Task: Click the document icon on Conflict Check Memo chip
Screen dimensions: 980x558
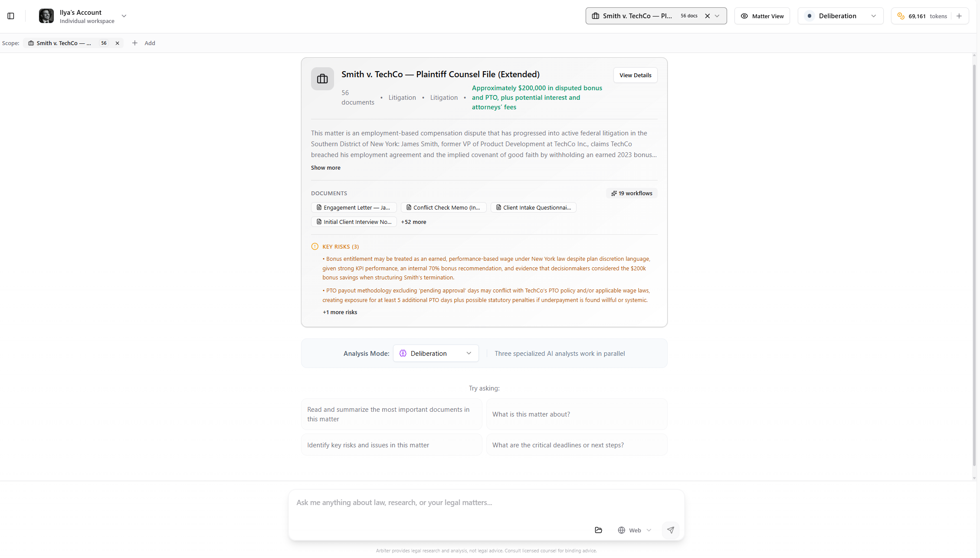Action: (408, 207)
